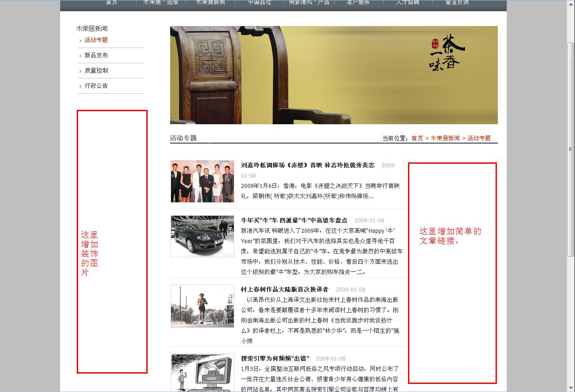Click 活动专题 breadcrumb link

click(479, 138)
